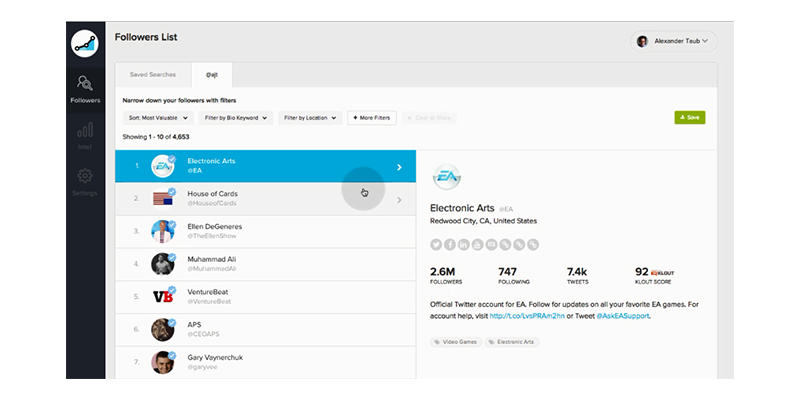This screenshot has height=400, width=800.
Task: Click the 7.4k tweets count
Action: point(577,272)
